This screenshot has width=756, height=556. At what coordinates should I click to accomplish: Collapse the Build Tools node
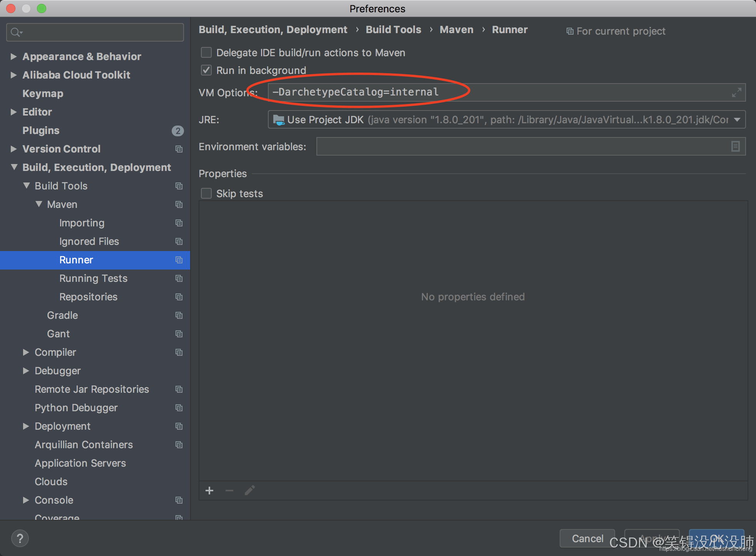(x=27, y=186)
